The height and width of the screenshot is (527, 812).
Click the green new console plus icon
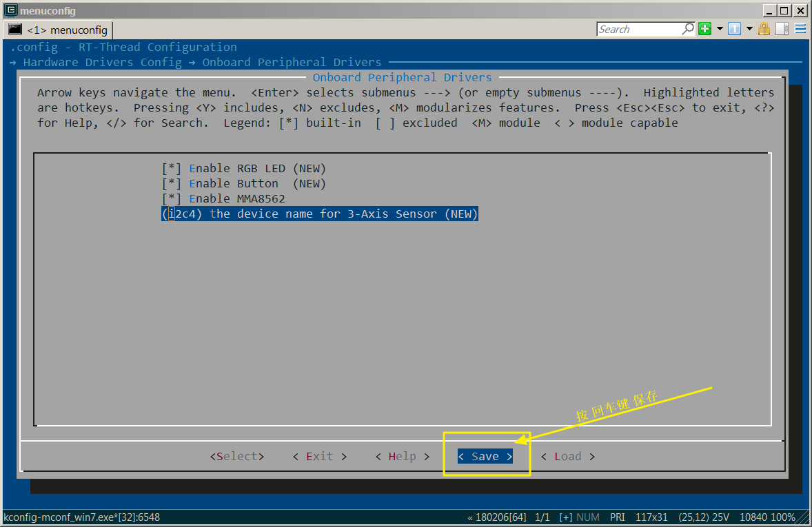pyautogui.click(x=704, y=29)
